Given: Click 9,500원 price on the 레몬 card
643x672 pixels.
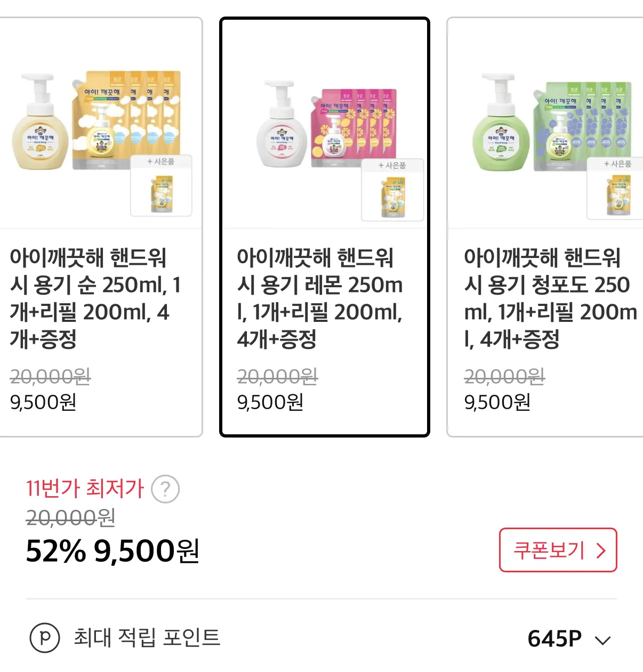Looking at the screenshot, I should [x=270, y=402].
